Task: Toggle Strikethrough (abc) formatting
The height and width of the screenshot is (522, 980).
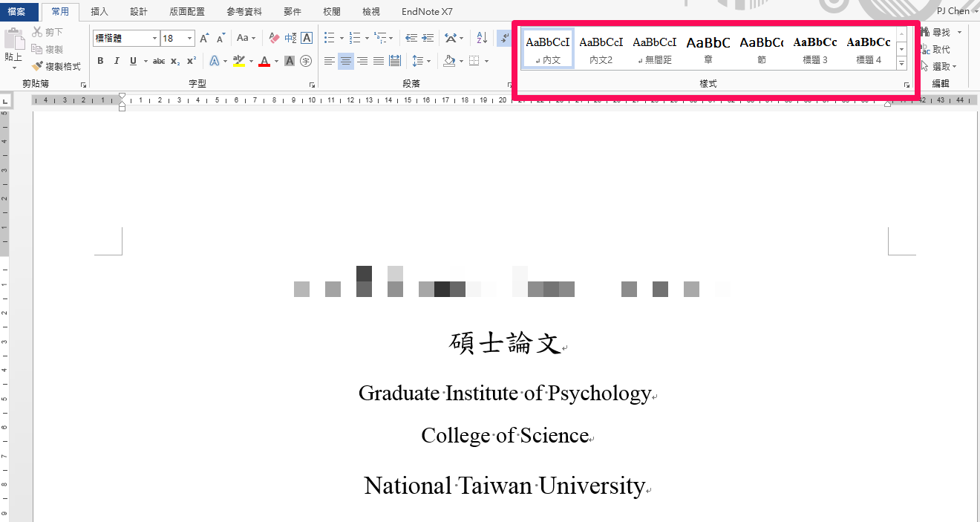Action: tap(159, 61)
